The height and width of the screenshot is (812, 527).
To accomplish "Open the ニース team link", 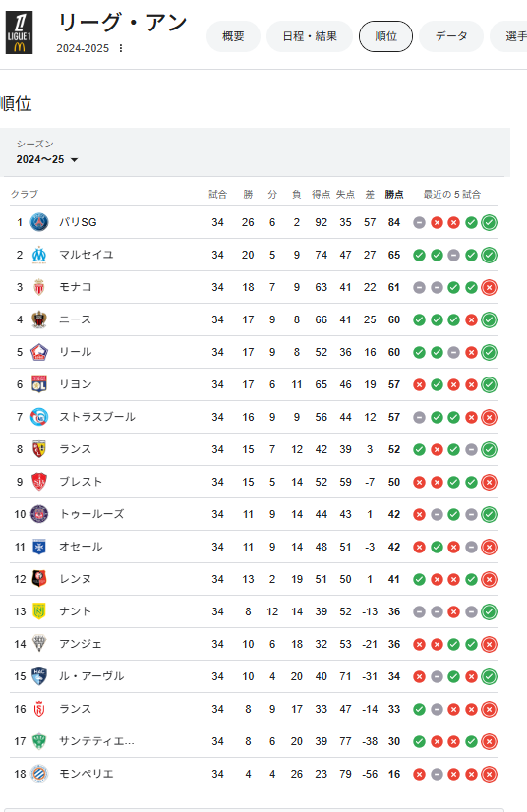I will tap(75, 319).
